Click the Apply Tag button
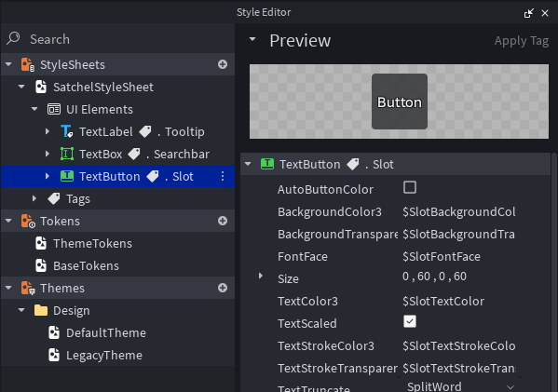The width and height of the screenshot is (558, 392). 522,41
